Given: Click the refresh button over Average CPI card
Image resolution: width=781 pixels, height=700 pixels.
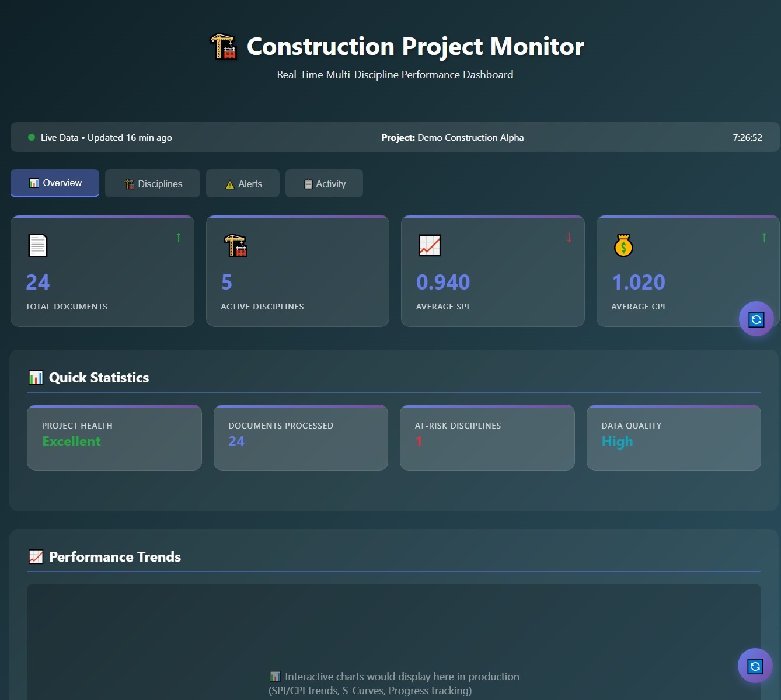Looking at the screenshot, I should pyautogui.click(x=756, y=319).
